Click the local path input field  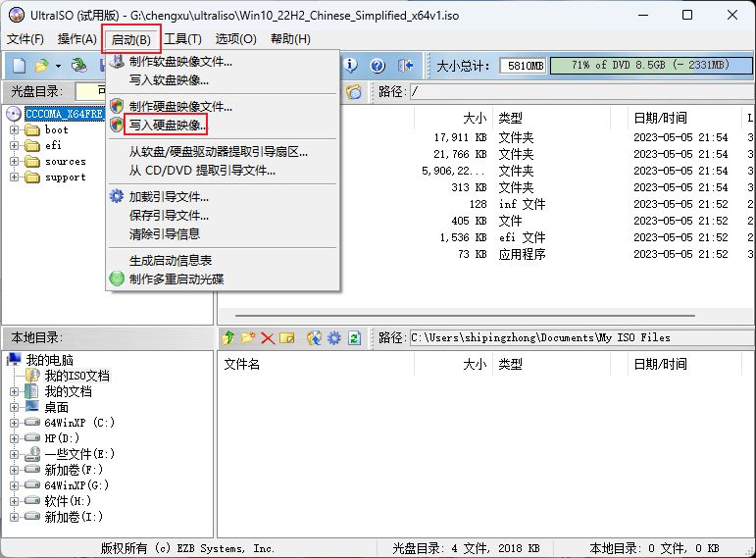click(579, 337)
